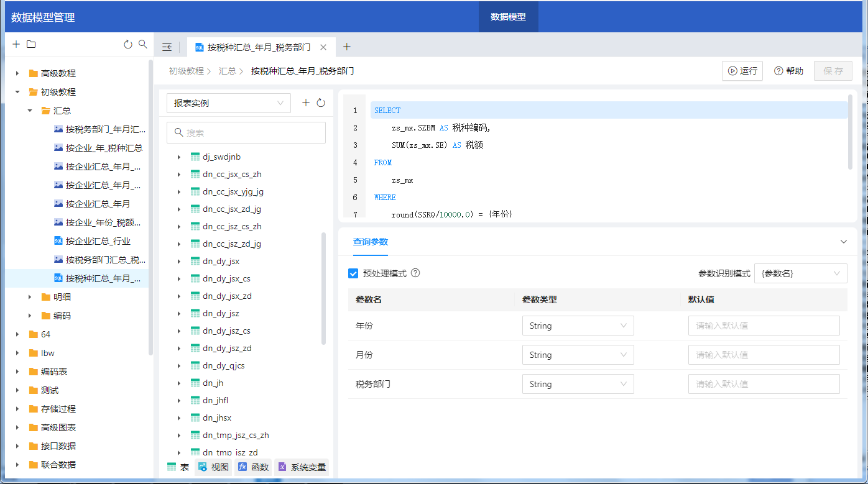The height and width of the screenshot is (484, 868).
Task: Collapse the sidebar with the toggle icon
Action: [x=167, y=47]
